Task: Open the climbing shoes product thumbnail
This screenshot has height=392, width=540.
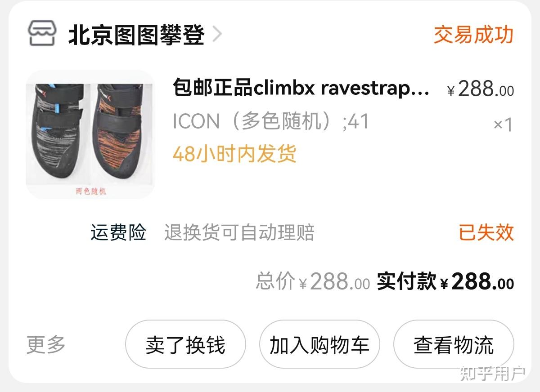Action: tap(90, 134)
